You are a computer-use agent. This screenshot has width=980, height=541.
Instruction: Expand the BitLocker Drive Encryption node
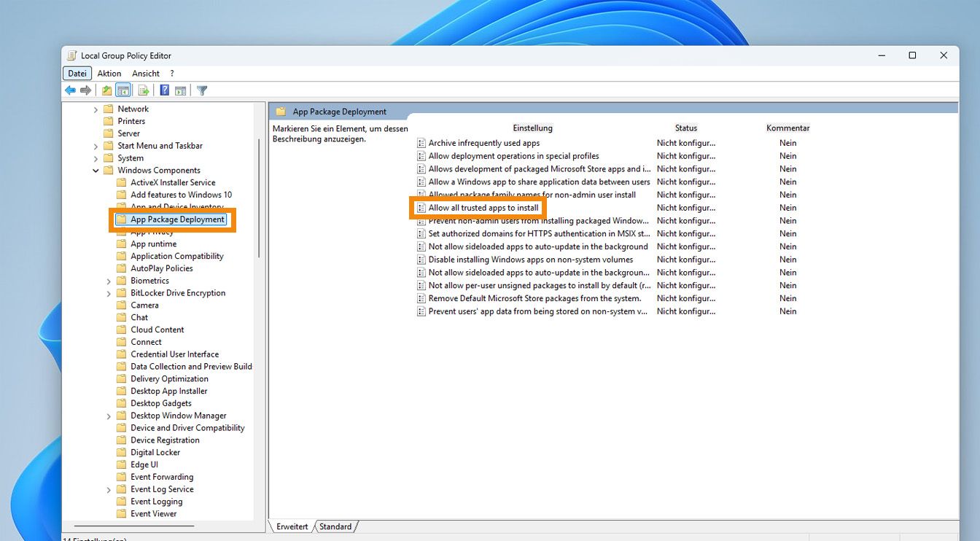click(x=109, y=293)
